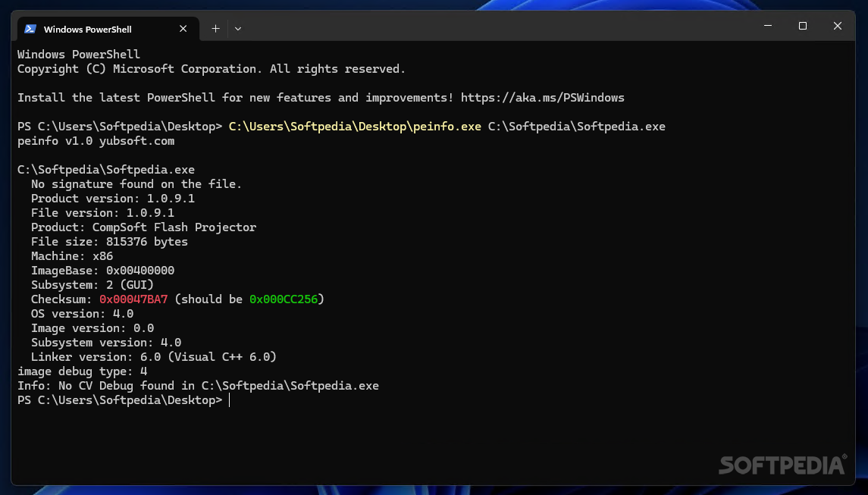Viewport: 868px width, 495px height.
Task: Open the https://aka.ms/PSWindows link
Action: [x=543, y=98]
